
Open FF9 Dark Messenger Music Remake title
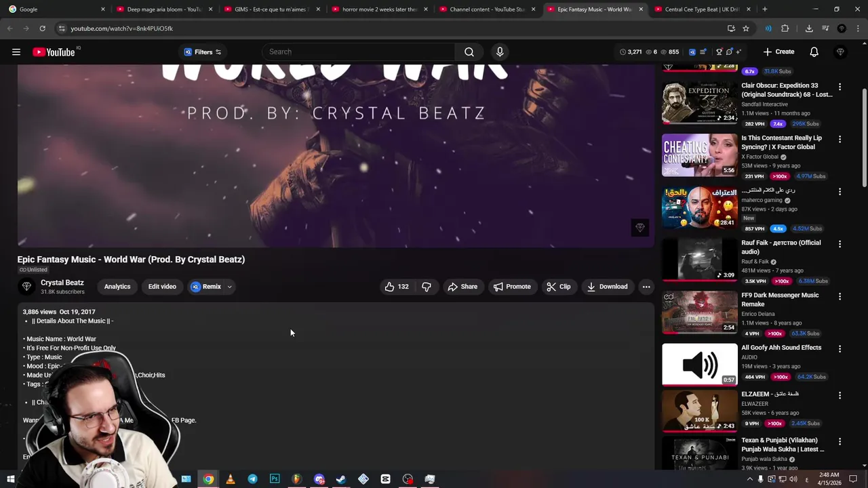pyautogui.click(x=780, y=300)
